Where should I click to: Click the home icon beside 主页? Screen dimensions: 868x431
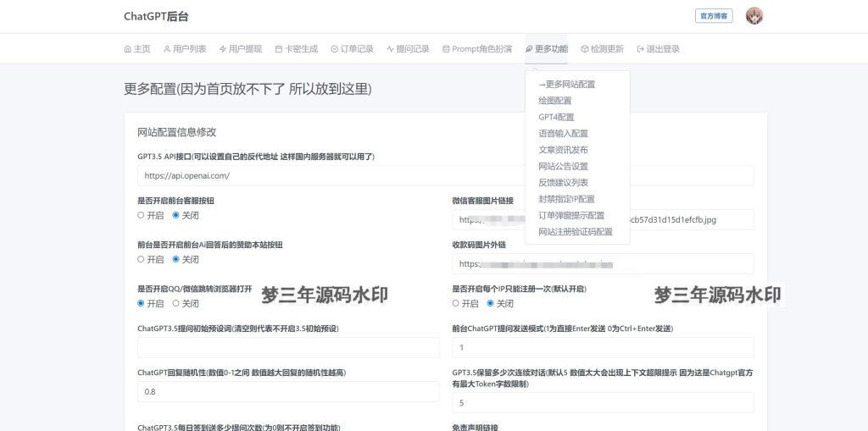coord(128,49)
